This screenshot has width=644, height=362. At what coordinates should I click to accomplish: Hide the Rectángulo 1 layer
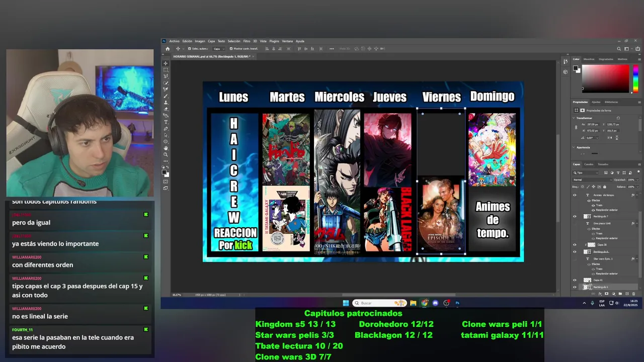[x=575, y=287]
